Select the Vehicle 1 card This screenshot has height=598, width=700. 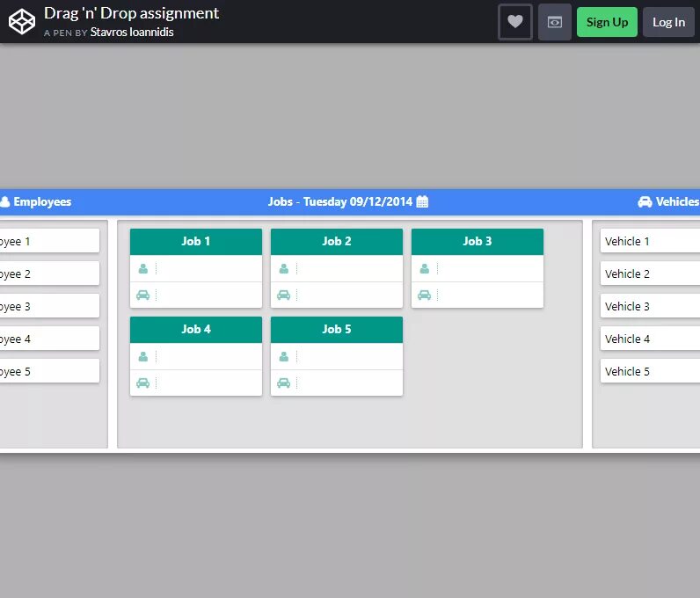point(650,241)
